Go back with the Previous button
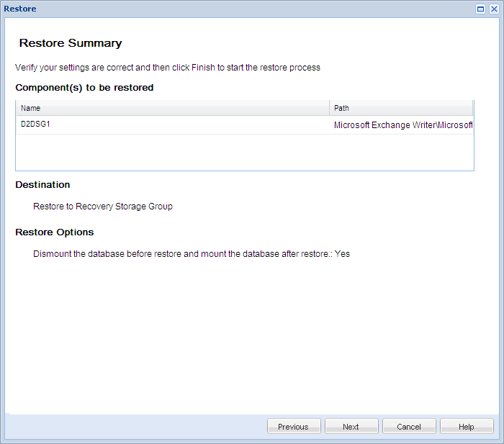The height and width of the screenshot is (444, 504). pos(294,426)
